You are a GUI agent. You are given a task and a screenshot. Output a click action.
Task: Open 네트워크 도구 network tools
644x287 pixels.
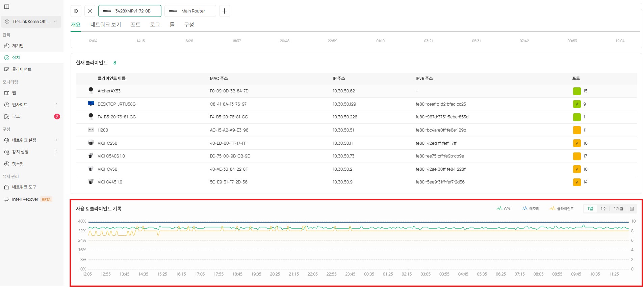(24, 187)
